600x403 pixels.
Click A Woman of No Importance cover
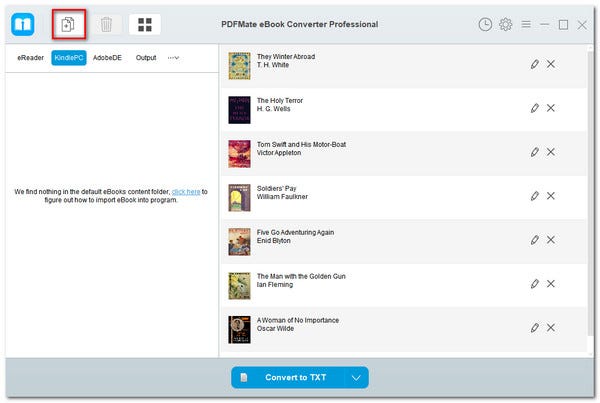tap(240, 330)
